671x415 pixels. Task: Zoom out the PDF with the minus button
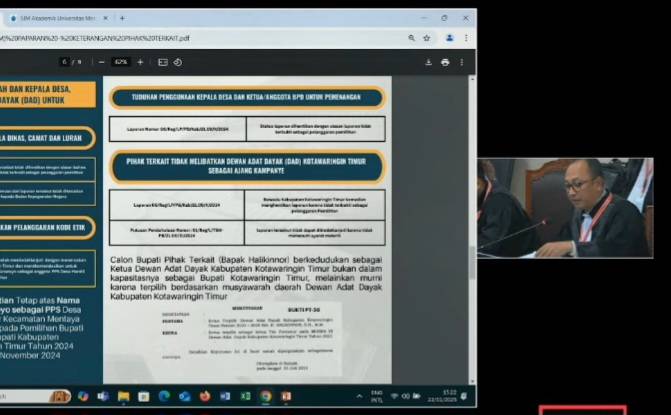[101, 62]
